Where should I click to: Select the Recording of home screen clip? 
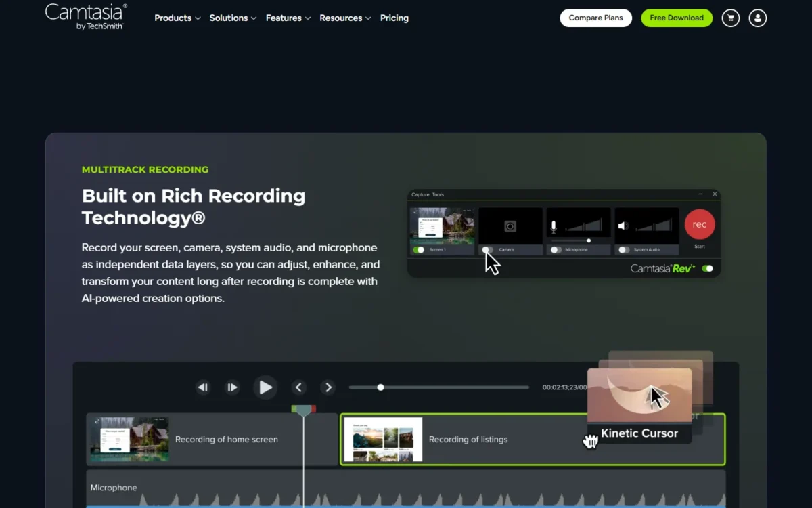pos(212,440)
